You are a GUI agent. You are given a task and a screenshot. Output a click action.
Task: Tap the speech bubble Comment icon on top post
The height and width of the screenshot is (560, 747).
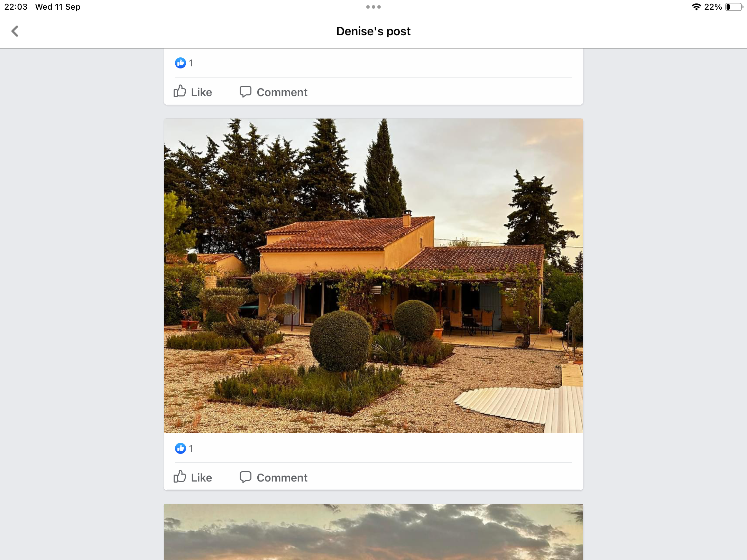coord(246,92)
